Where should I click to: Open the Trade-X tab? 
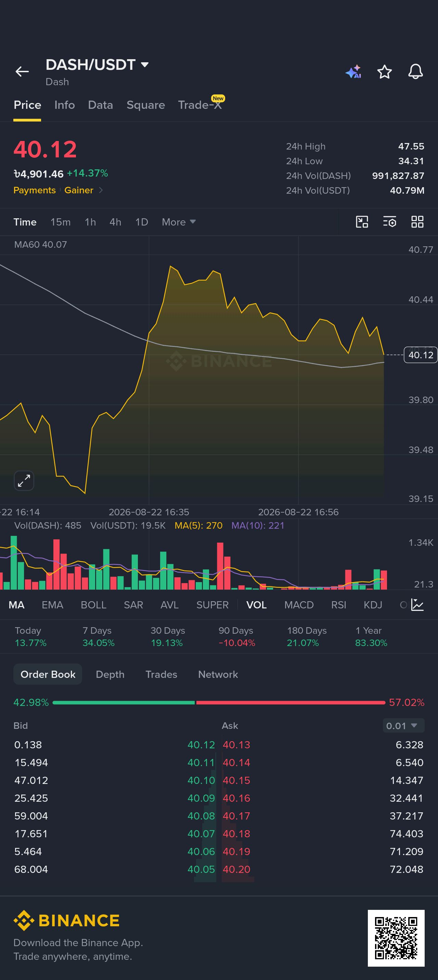[x=200, y=105]
